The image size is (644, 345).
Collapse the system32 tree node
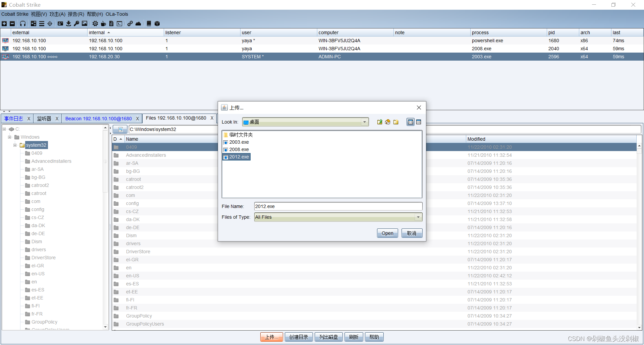coord(15,145)
